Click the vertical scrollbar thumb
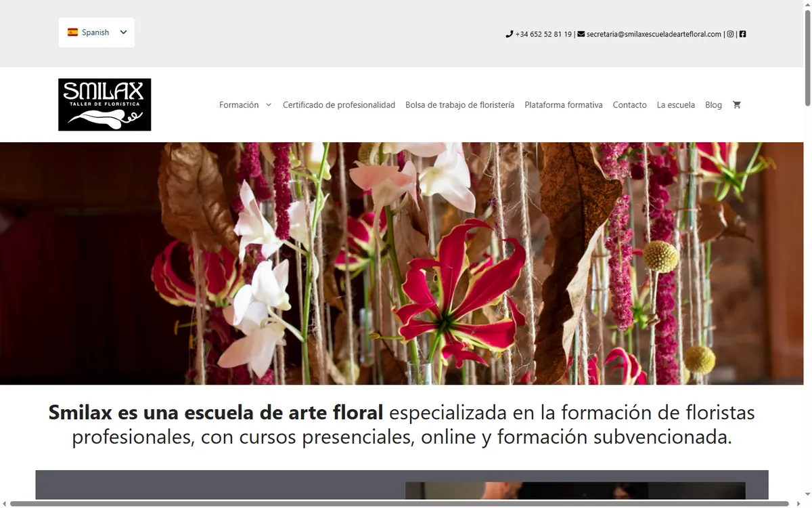 (x=808, y=58)
